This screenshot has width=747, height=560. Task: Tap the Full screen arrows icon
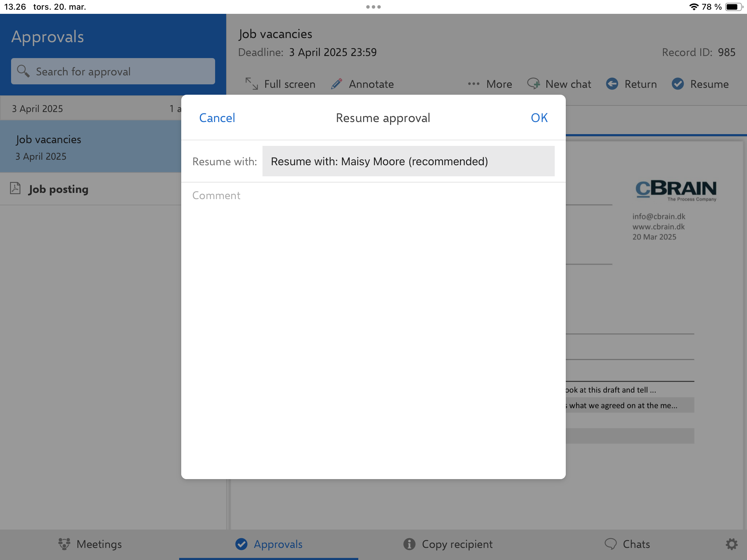pyautogui.click(x=251, y=84)
